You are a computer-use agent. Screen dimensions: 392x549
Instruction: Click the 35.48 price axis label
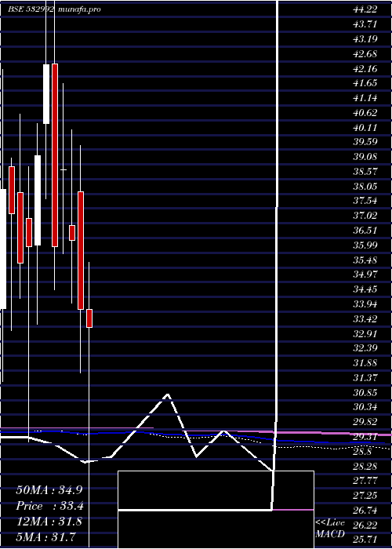coord(365,260)
